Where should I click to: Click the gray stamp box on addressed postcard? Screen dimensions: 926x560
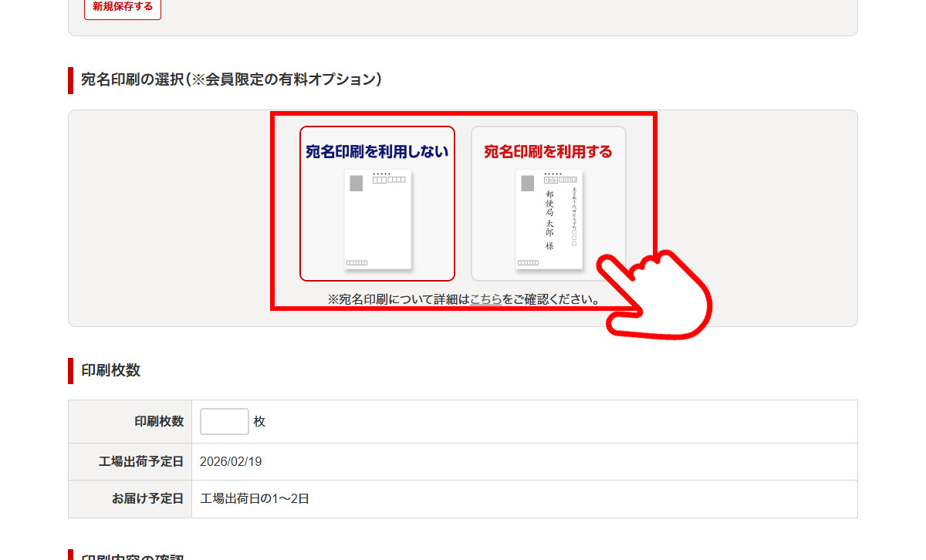[x=527, y=184]
